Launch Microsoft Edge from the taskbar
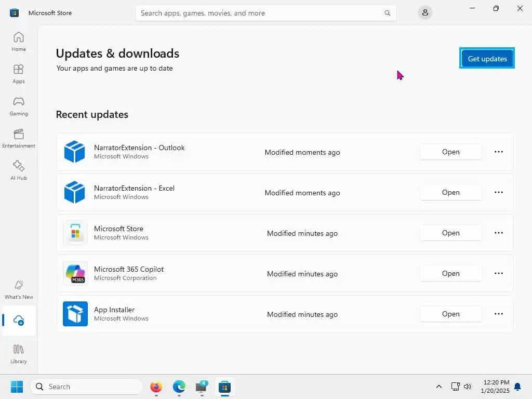 coord(179,387)
